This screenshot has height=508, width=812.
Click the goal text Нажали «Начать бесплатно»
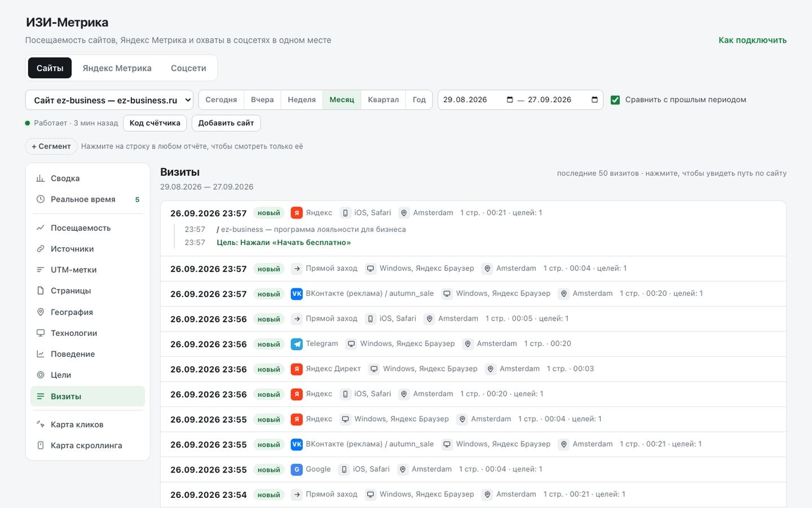coord(284,243)
